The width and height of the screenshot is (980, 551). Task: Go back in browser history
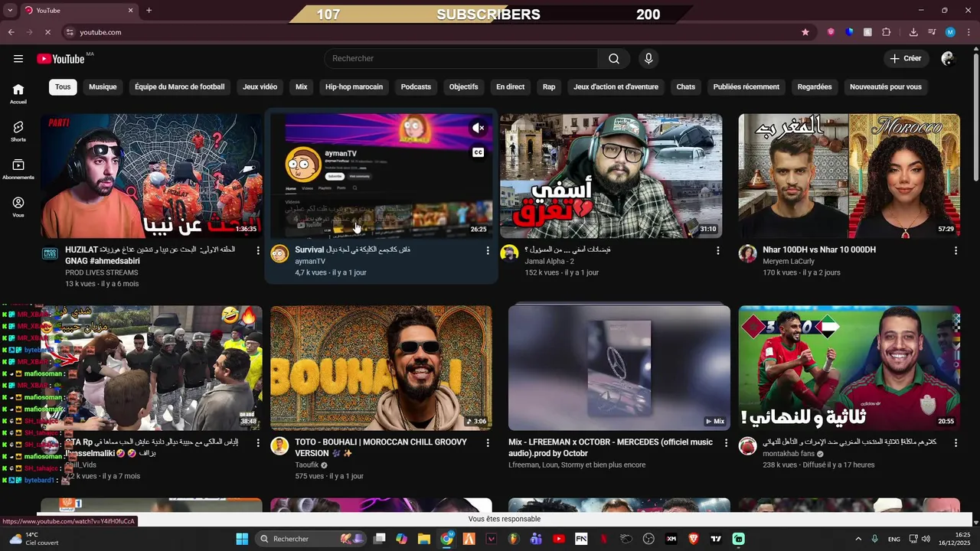click(x=11, y=32)
